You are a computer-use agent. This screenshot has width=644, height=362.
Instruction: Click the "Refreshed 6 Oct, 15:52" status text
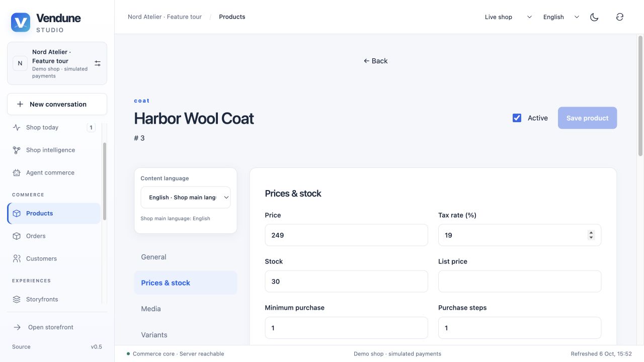(x=601, y=354)
